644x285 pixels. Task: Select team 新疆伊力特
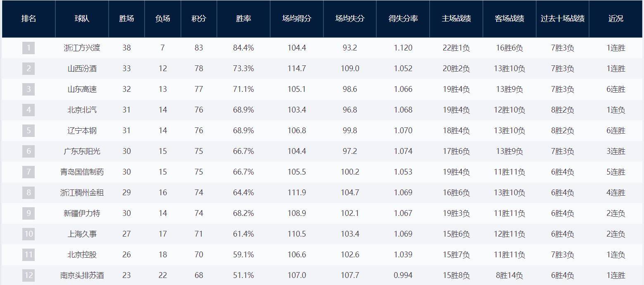coord(82,213)
